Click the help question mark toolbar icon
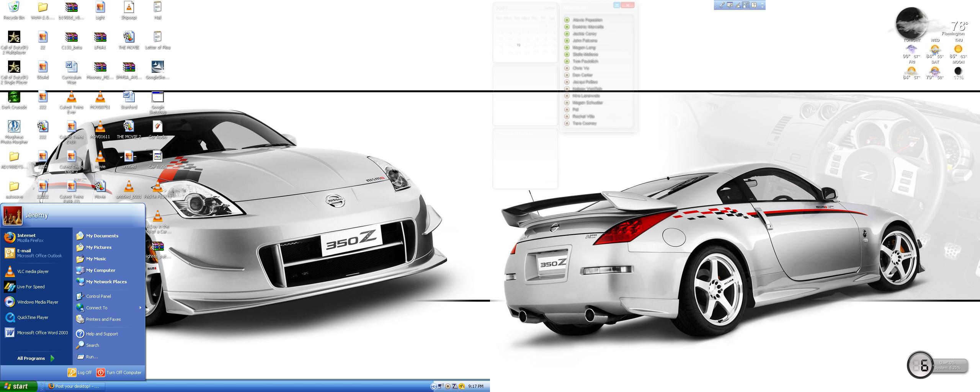This screenshot has height=392, width=980. [x=754, y=5]
